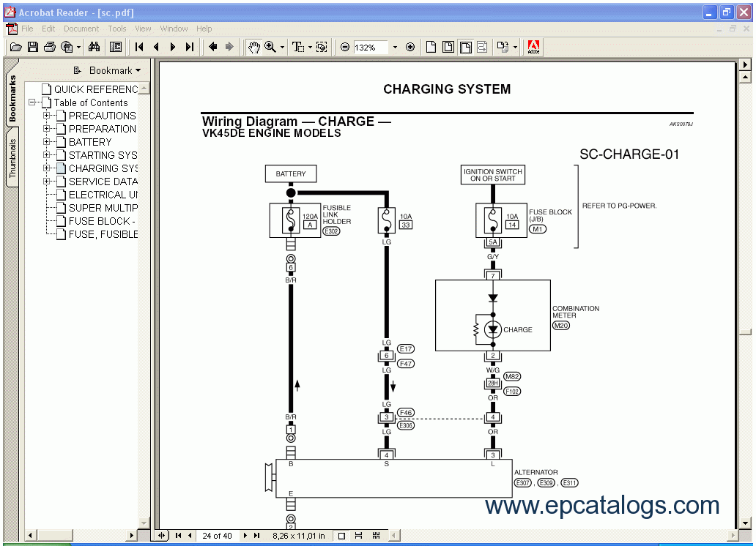Open the BATTERY bookmark
The image size is (756, 546).
90,142
